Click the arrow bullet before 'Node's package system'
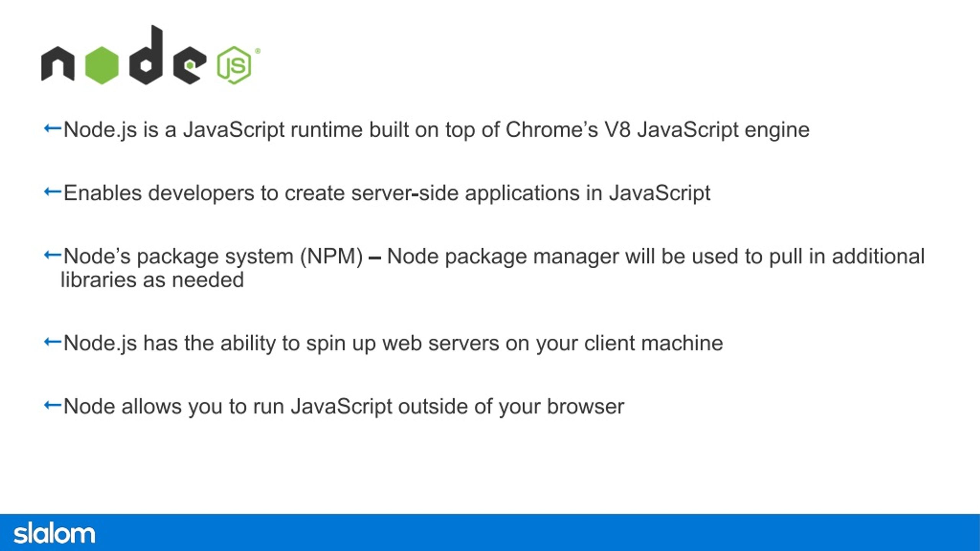The image size is (980, 551). click(52, 255)
